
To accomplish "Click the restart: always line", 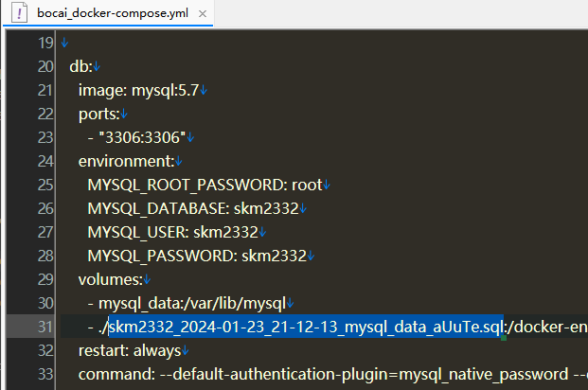I will coord(130,350).
